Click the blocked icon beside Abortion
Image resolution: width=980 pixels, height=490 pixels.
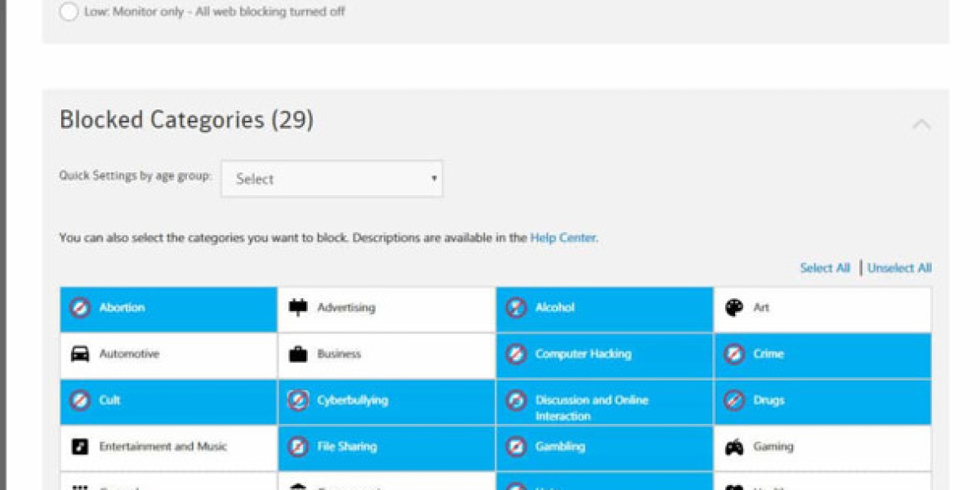pos(80,308)
